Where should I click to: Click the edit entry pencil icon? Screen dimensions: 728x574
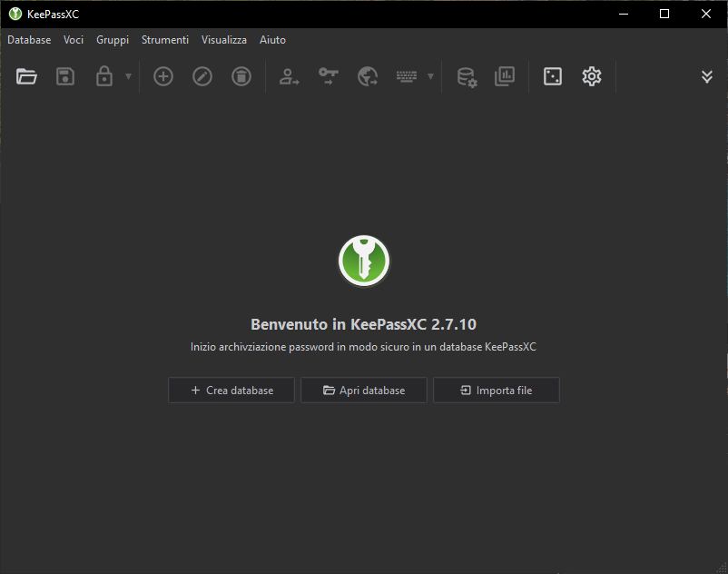point(202,77)
